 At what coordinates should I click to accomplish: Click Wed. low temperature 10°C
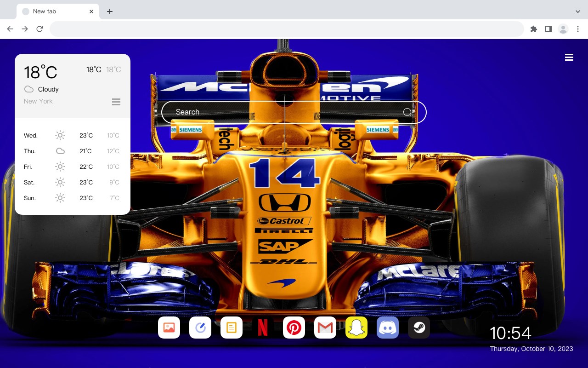point(113,135)
